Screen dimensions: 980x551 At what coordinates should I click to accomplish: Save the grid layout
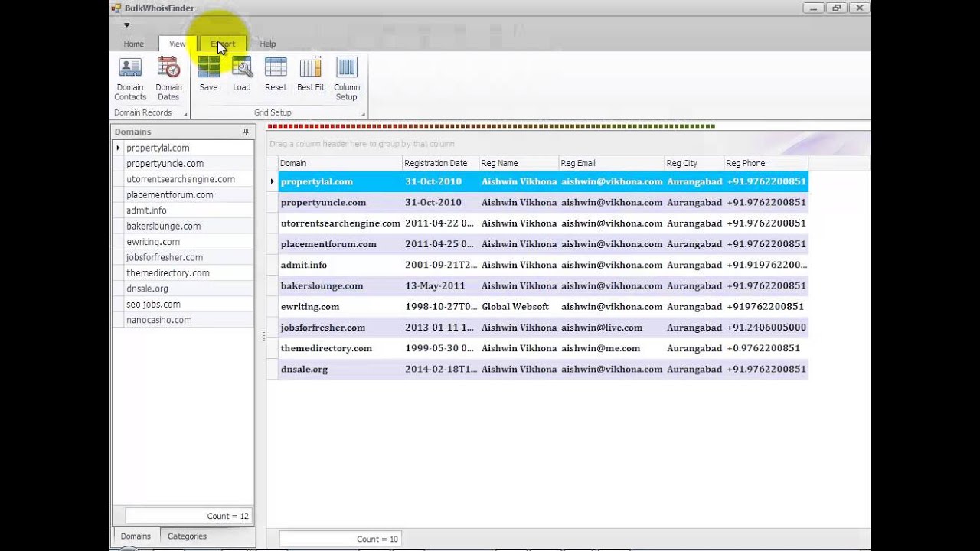[208, 74]
